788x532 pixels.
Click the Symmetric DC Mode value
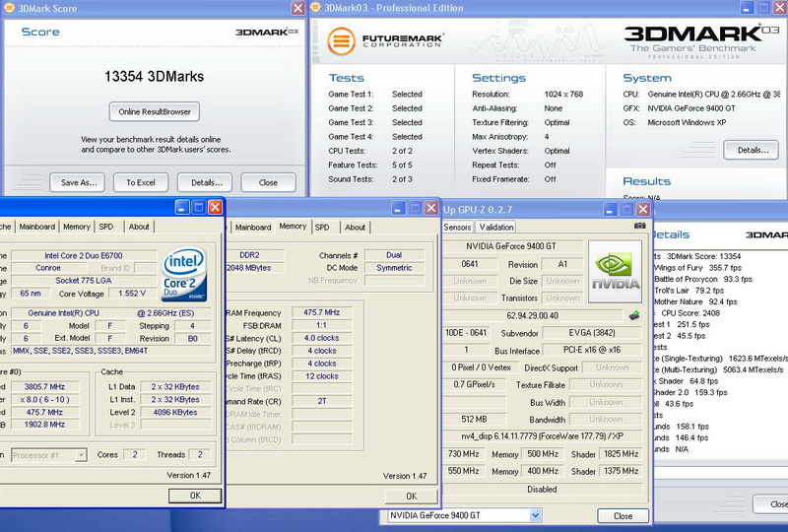(395, 268)
